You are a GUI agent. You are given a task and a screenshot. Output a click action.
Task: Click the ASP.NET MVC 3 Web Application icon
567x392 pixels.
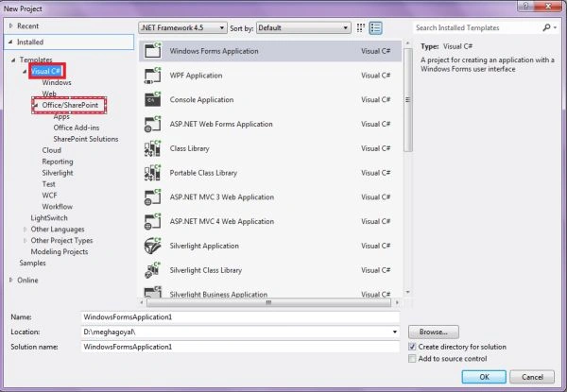point(152,196)
